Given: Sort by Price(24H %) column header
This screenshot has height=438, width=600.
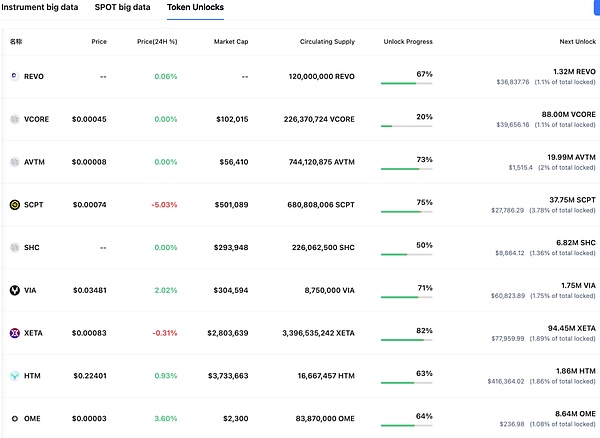Looking at the screenshot, I should [157, 42].
